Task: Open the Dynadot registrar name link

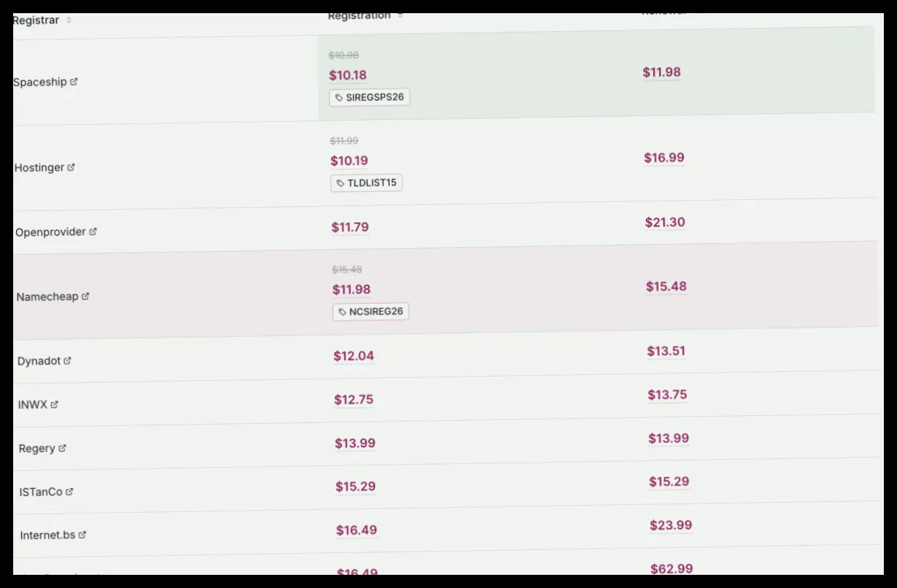Action: point(39,361)
